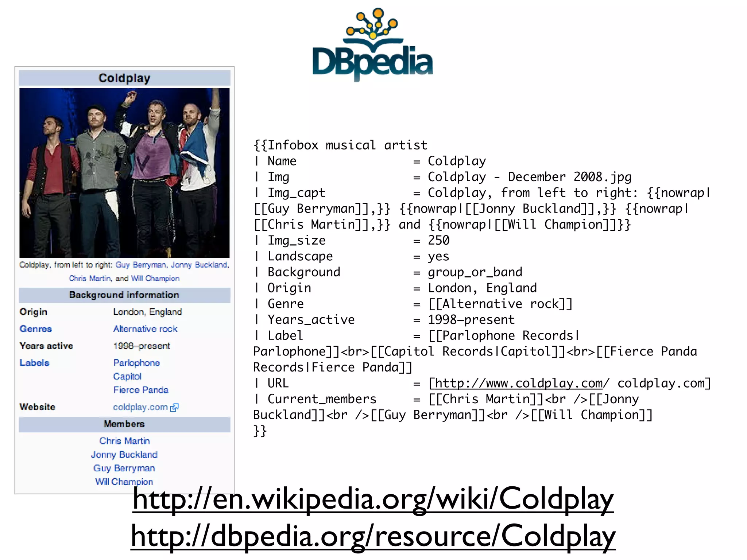Open Guy Berryman in Members list
The width and height of the screenshot is (747, 560).
point(124,468)
